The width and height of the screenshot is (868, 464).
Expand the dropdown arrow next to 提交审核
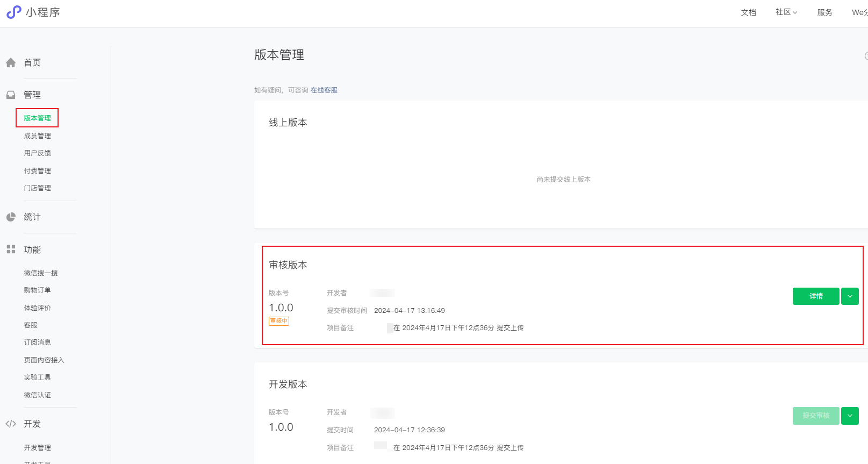[x=850, y=416]
